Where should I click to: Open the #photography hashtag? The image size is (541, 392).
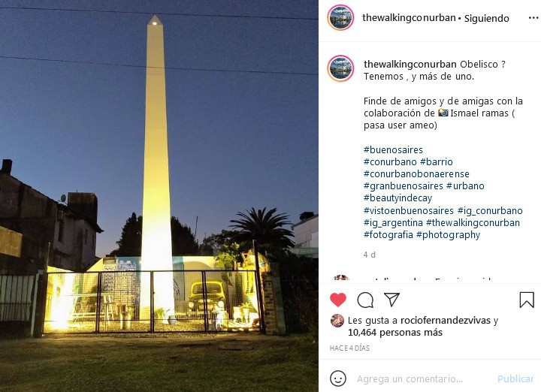pyautogui.click(x=448, y=235)
